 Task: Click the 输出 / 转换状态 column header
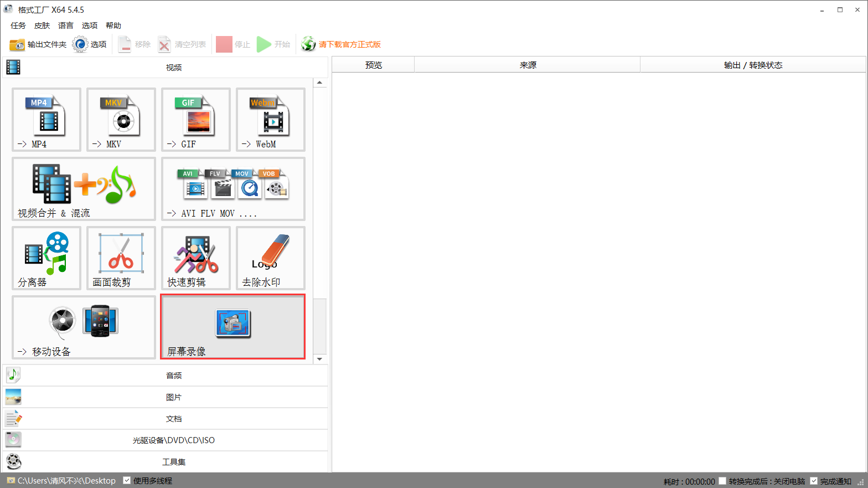[x=753, y=65]
